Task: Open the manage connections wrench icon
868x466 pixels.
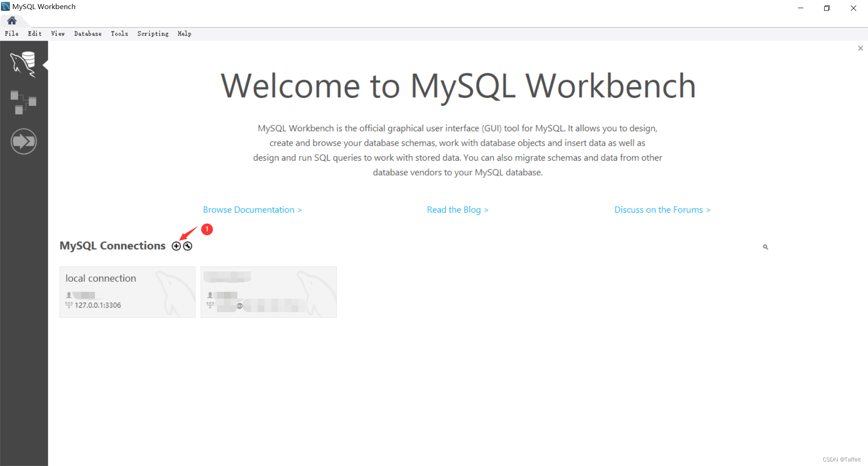Action: pos(187,246)
